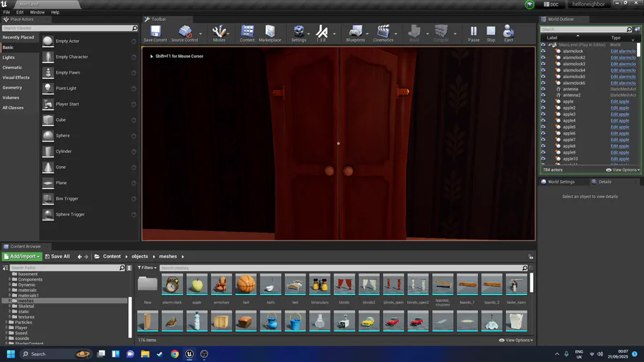Click Edit alarmclock link for alarmclock3
The height and width of the screenshot is (362, 644).
pyautogui.click(x=623, y=64)
